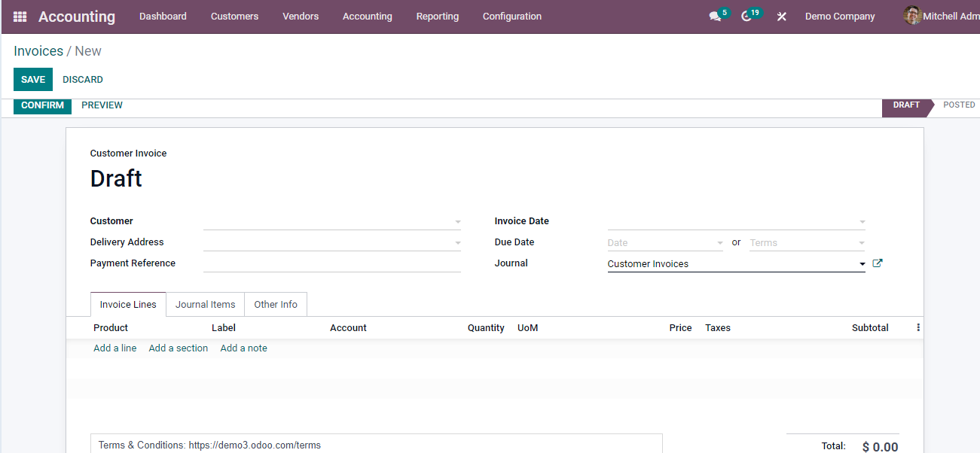Select the Posted status stage
The width and height of the screenshot is (980, 453).
tap(959, 105)
